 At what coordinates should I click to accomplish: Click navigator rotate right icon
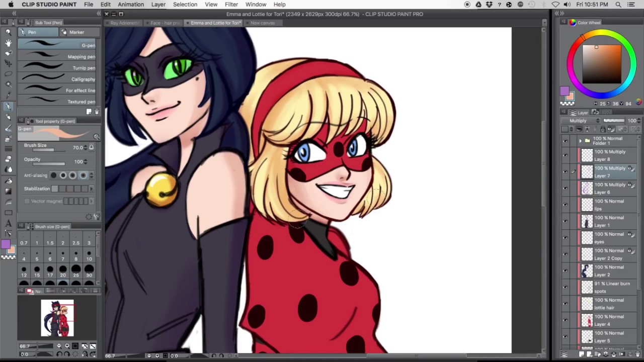coord(67,354)
